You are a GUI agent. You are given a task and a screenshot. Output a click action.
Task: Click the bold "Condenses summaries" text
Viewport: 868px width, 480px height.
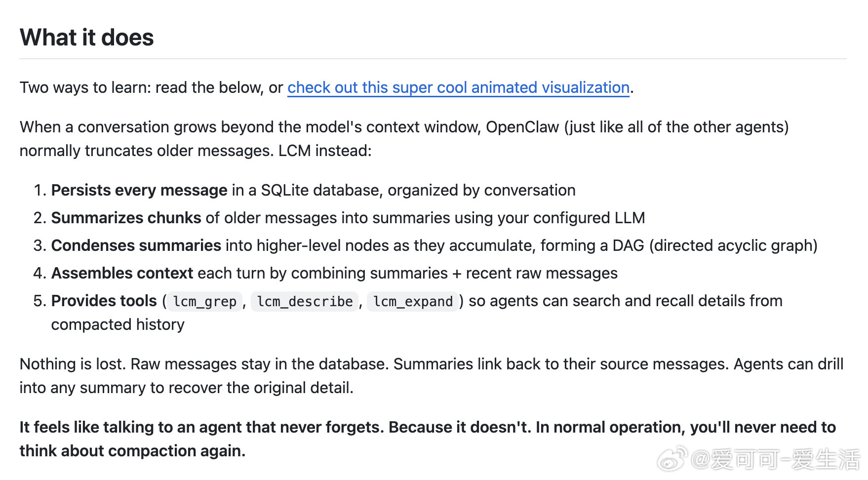[x=136, y=245]
